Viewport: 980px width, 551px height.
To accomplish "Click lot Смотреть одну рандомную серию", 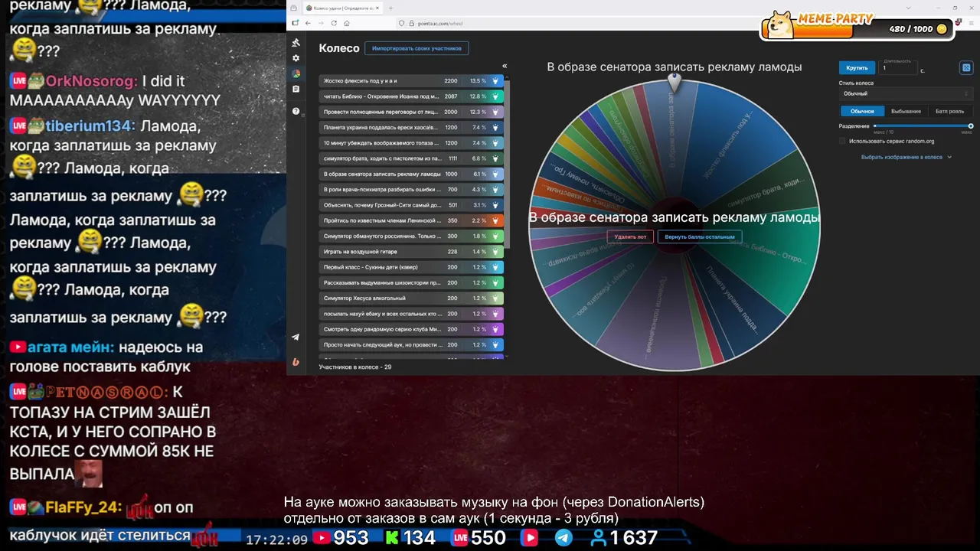I will (381, 329).
